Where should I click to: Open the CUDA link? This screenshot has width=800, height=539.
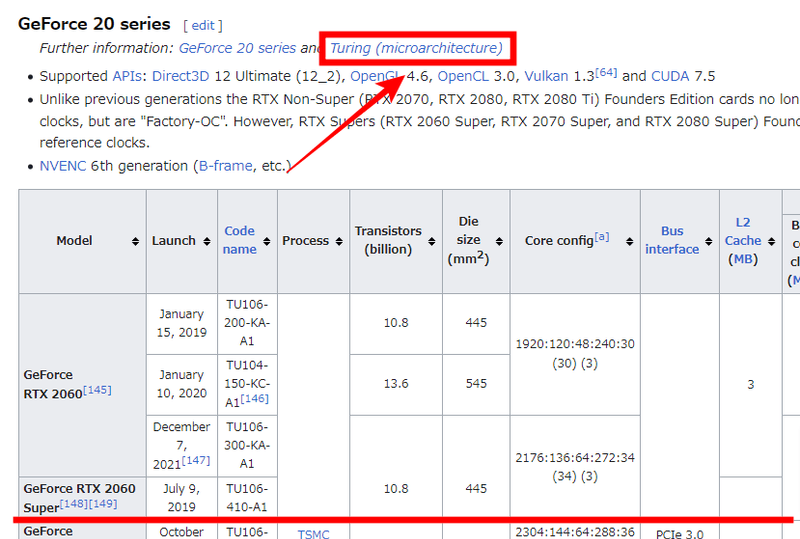tap(670, 76)
